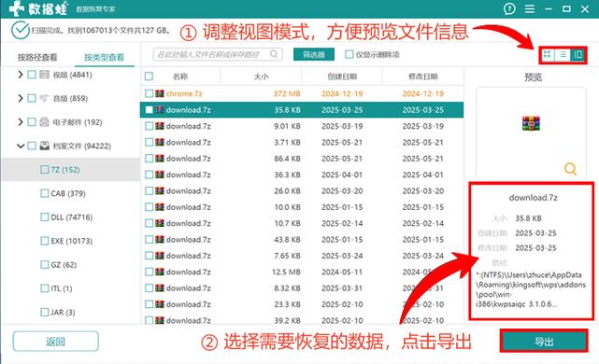Click the chrome.7z file icon
The image size is (599, 364).
pos(160,93)
